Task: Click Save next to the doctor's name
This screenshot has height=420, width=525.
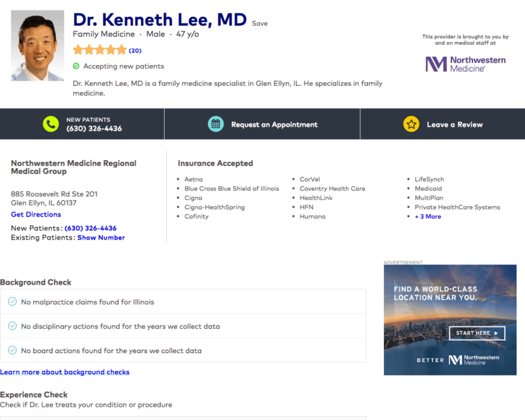Action: [x=260, y=24]
